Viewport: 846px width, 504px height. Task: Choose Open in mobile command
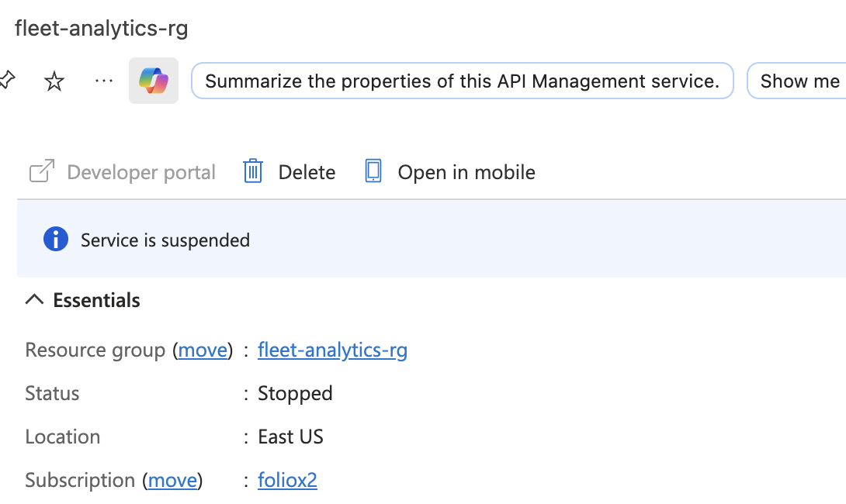450,172
